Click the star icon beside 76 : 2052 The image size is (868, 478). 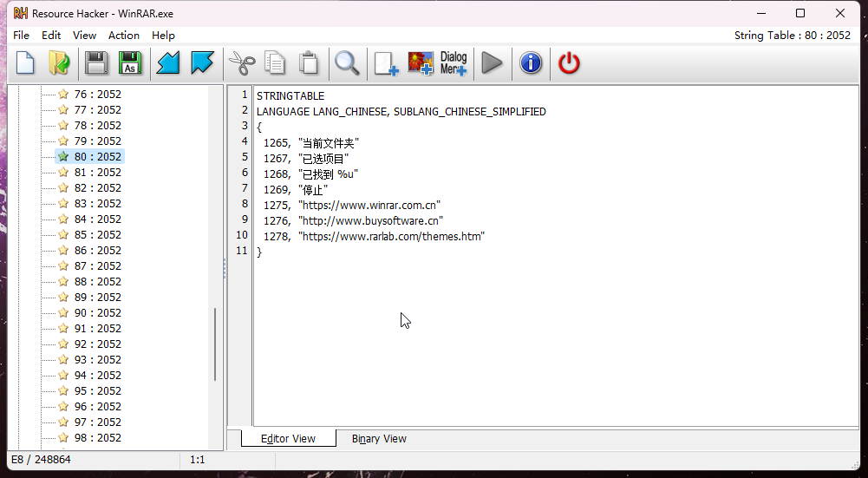(63, 95)
